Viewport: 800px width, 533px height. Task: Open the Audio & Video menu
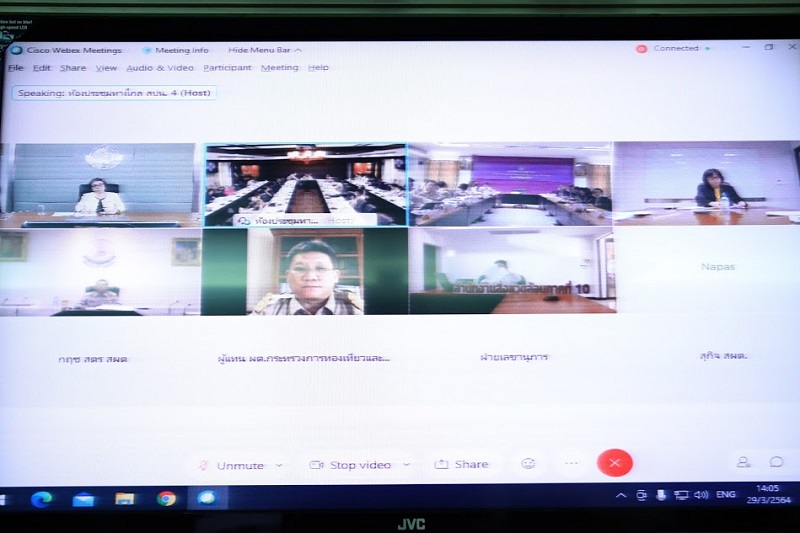tap(159, 68)
